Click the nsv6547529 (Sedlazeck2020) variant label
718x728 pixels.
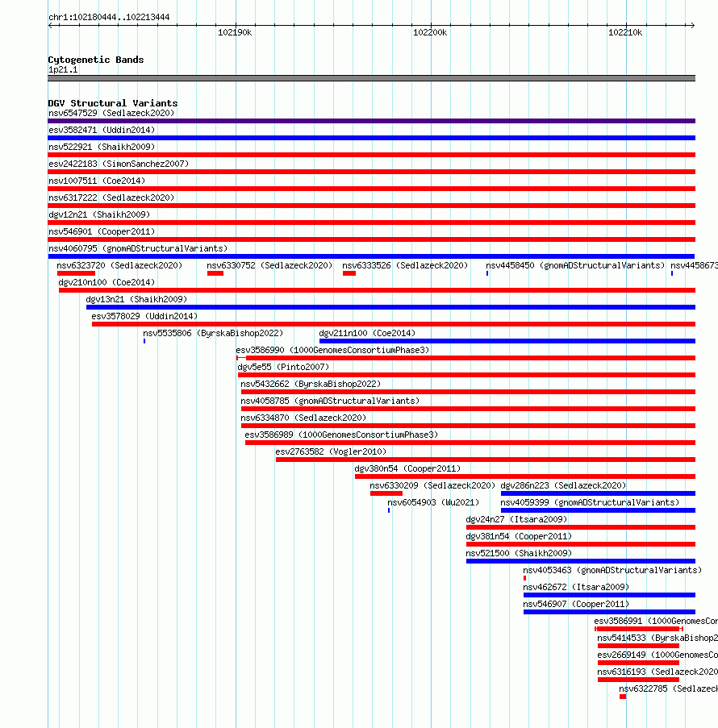(x=111, y=113)
